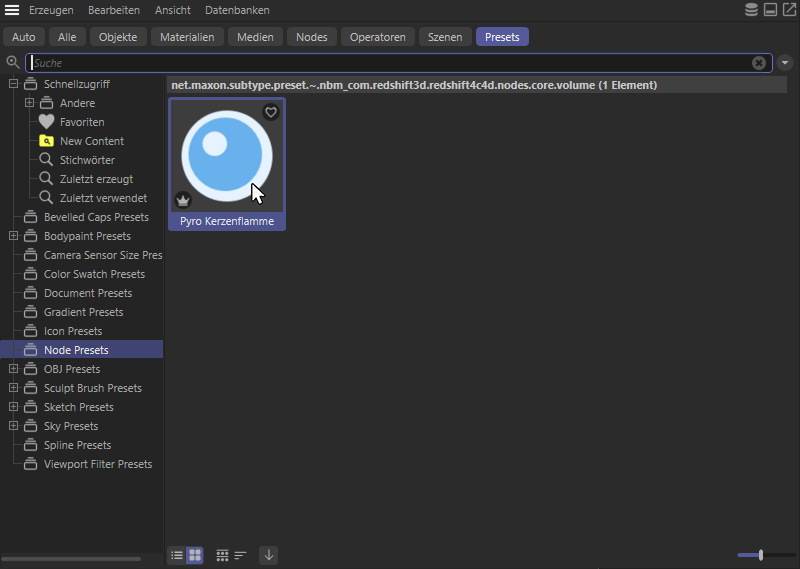Select Color Swatch Presets entry
This screenshot has height=569, width=800.
[x=94, y=274]
